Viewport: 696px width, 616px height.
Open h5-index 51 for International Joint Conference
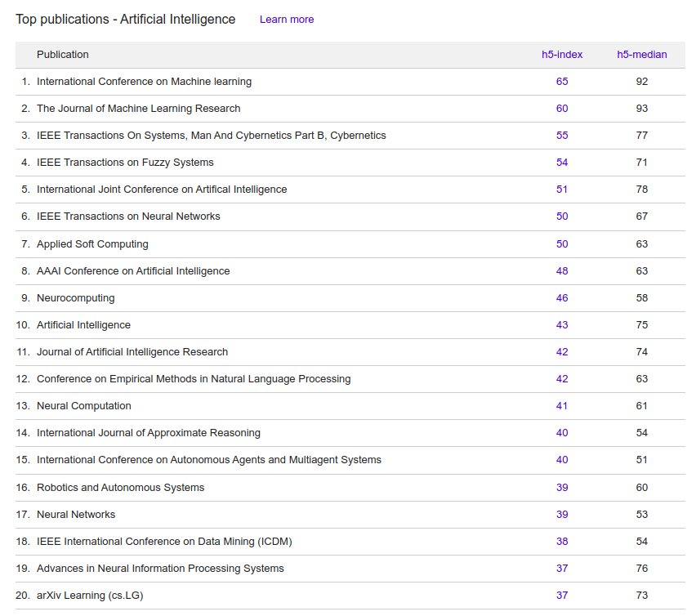point(562,190)
